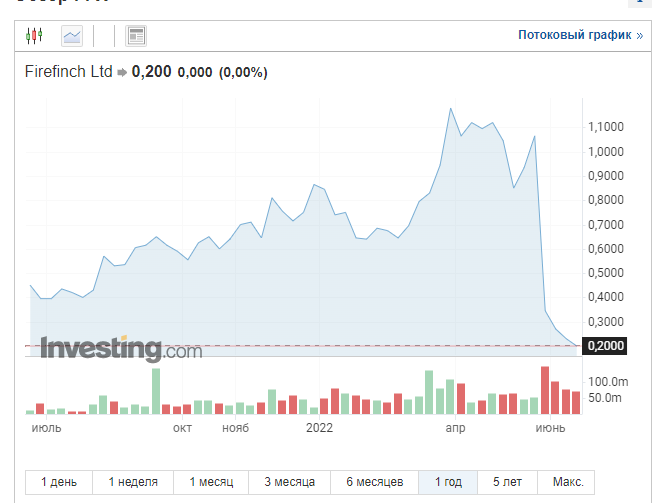This screenshot has height=503, width=657.
Task: Click the active 1 год tab
Action: point(448,481)
